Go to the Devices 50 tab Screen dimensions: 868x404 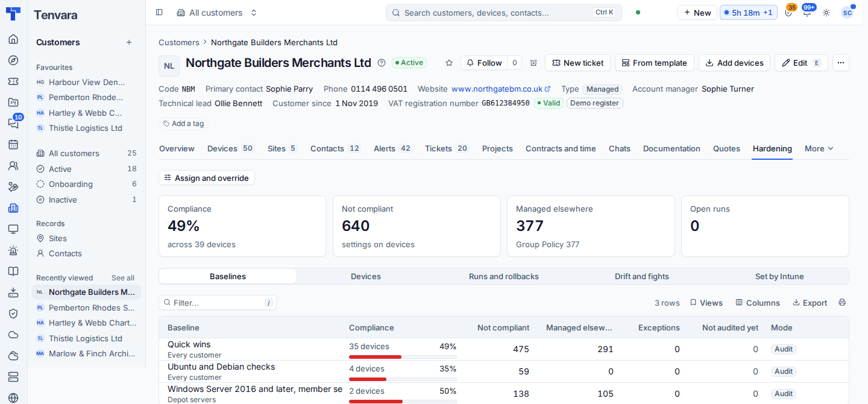pyautogui.click(x=231, y=148)
